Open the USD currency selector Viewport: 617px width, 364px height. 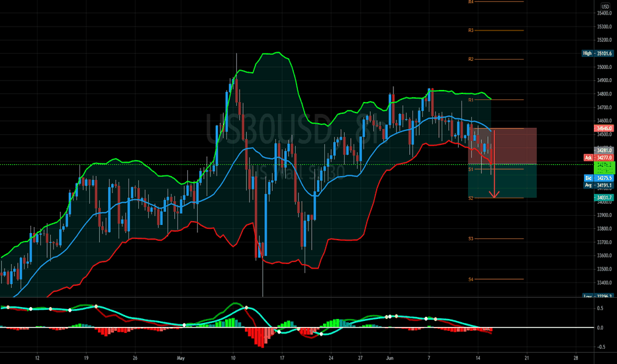tap(605, 7)
